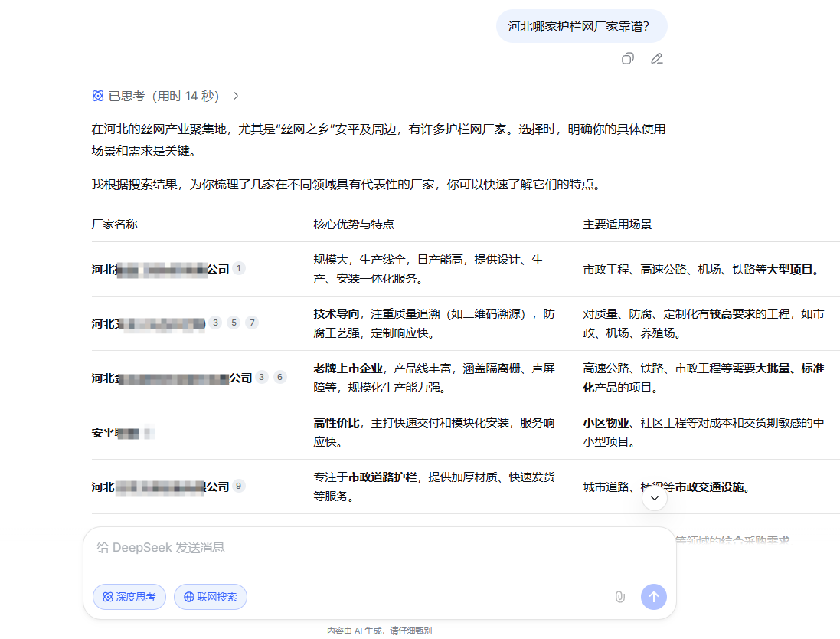840x639 pixels.
Task: Click the 主要适用场景 column header
Action: 617,224
